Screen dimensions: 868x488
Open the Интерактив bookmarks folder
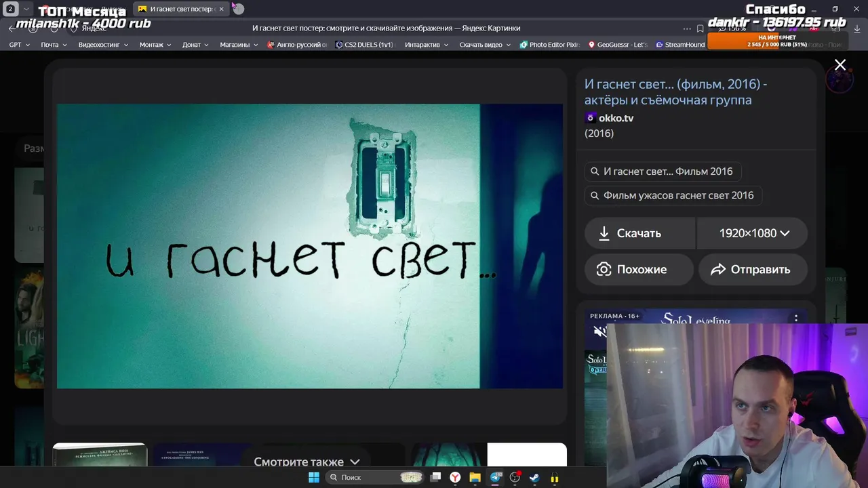pyautogui.click(x=427, y=45)
